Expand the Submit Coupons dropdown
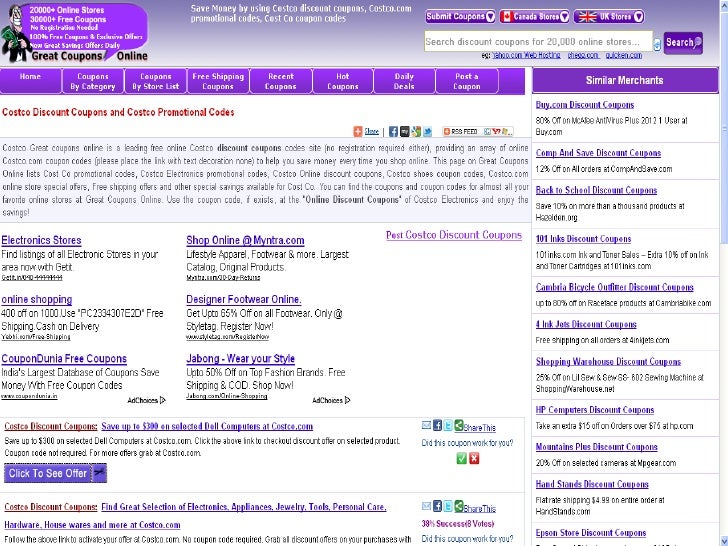728x546 pixels. pyautogui.click(x=460, y=17)
